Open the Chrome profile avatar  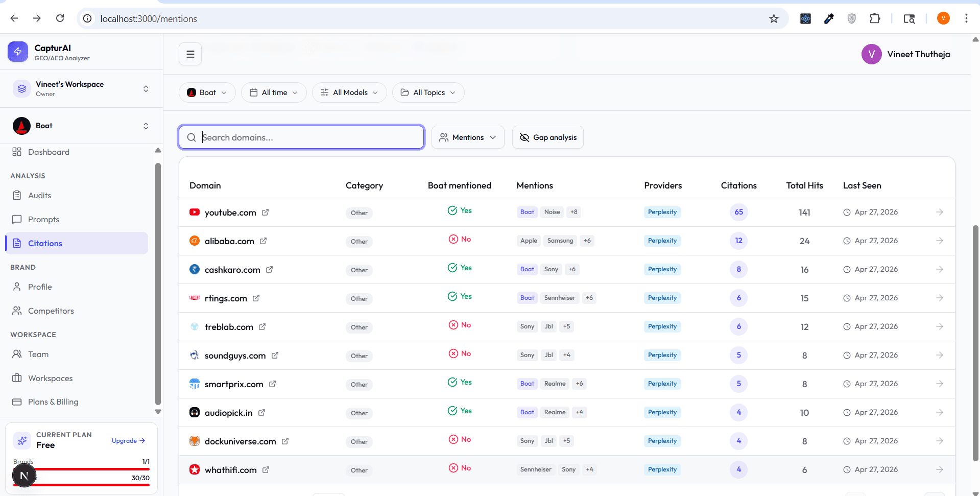(x=943, y=18)
